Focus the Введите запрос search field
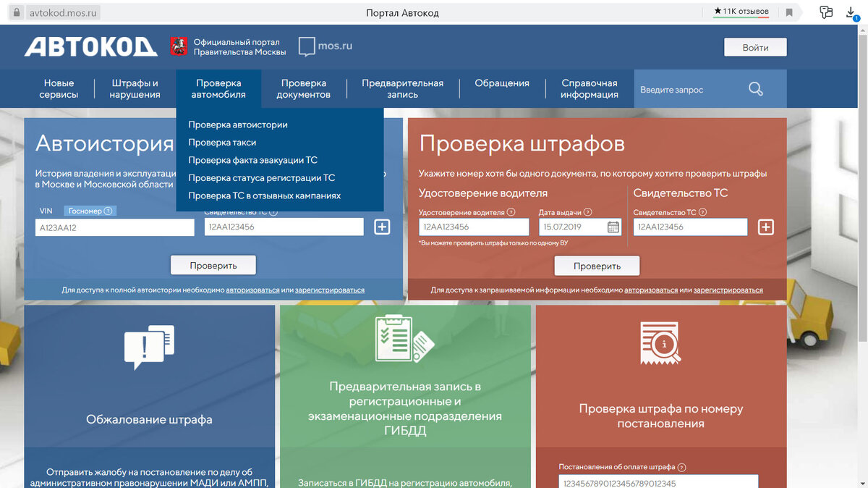This screenshot has width=868, height=488. pyautogui.click(x=691, y=90)
